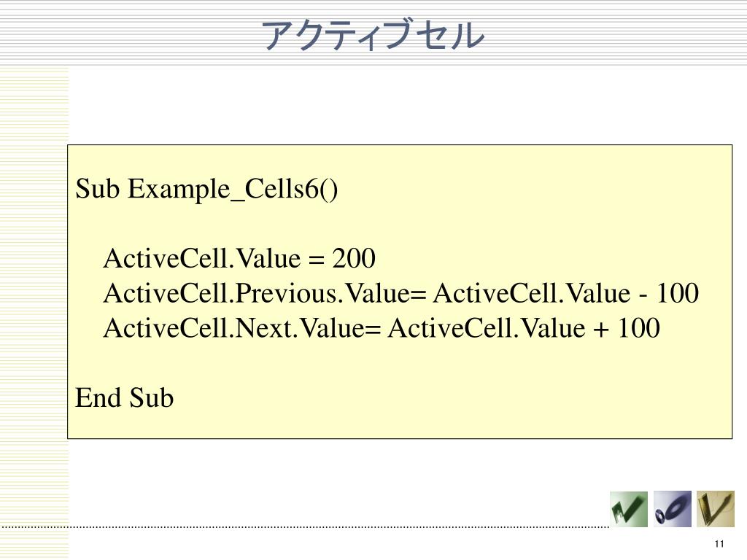
Task: Click the End Sub line
Action: coord(124,397)
